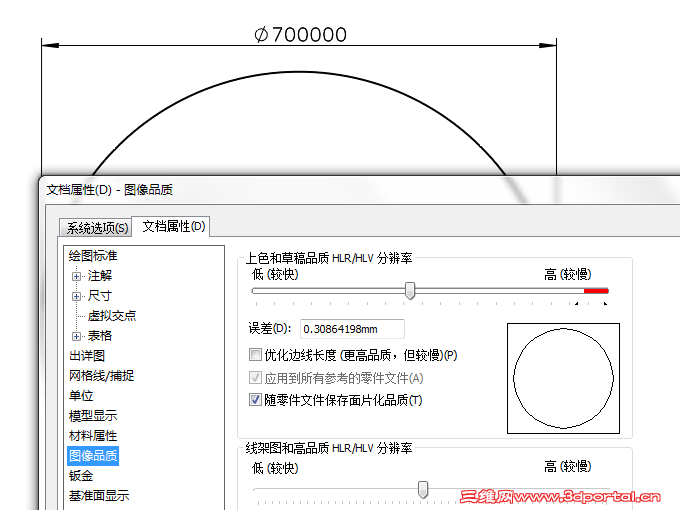Image resolution: width=680 pixels, height=510 pixels.
Task: Expand the 尺寸 tree node
Action: (76, 296)
